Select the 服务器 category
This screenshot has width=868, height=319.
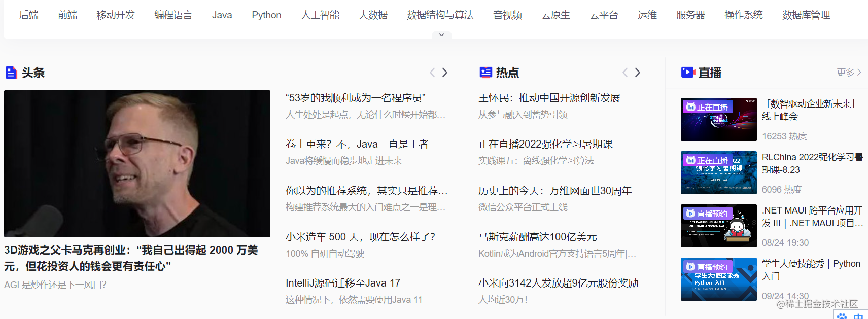click(x=691, y=15)
